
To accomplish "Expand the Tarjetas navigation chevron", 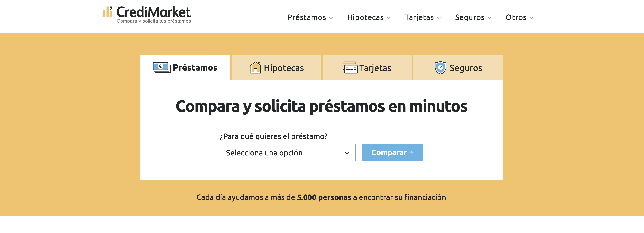I will [x=439, y=18].
